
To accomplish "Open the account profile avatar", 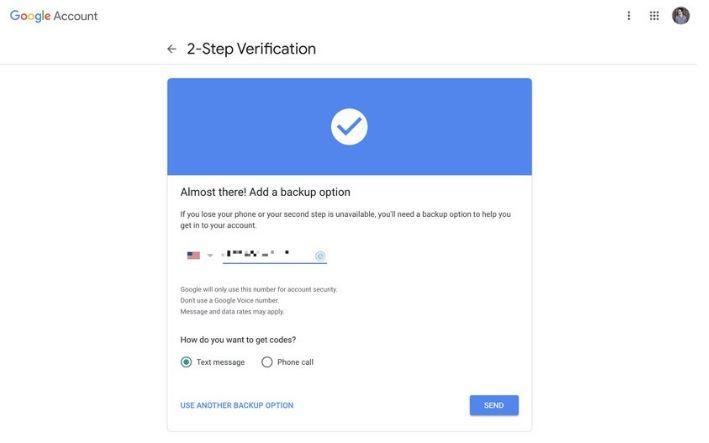I will click(681, 16).
